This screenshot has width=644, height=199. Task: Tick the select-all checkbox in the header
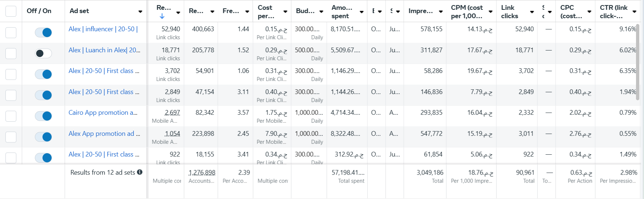coord(11,11)
